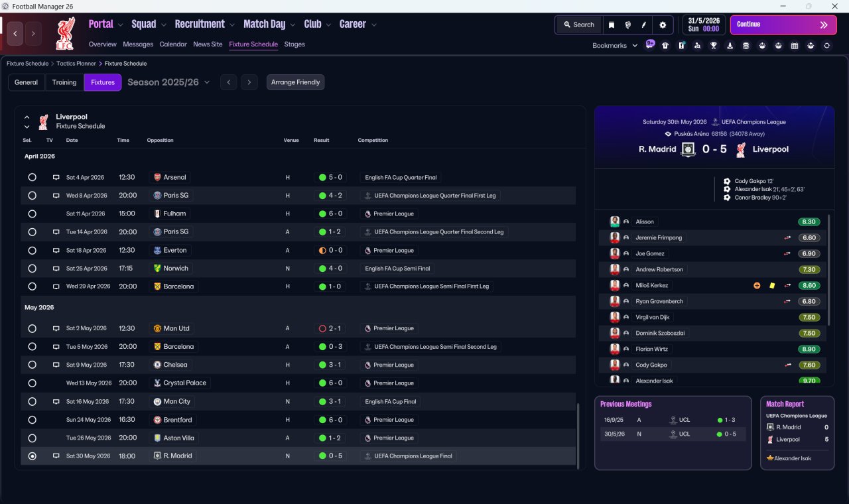Click the TV icon on the R. Madrid row
849x504 pixels.
coord(56,456)
